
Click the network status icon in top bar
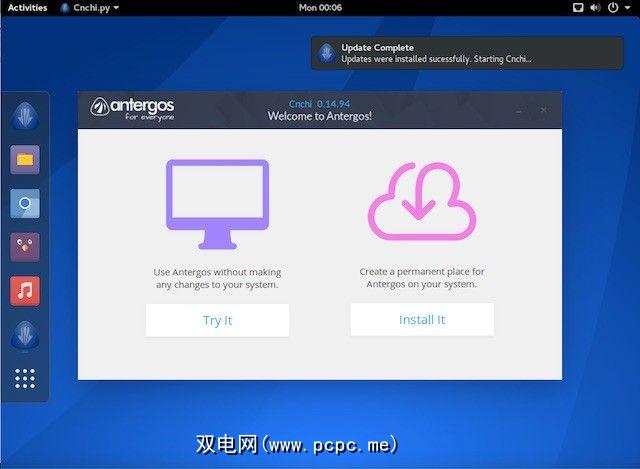578,7
